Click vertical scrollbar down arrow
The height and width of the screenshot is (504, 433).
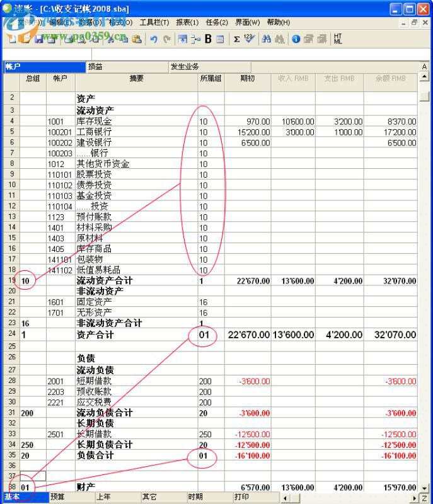coord(424,488)
